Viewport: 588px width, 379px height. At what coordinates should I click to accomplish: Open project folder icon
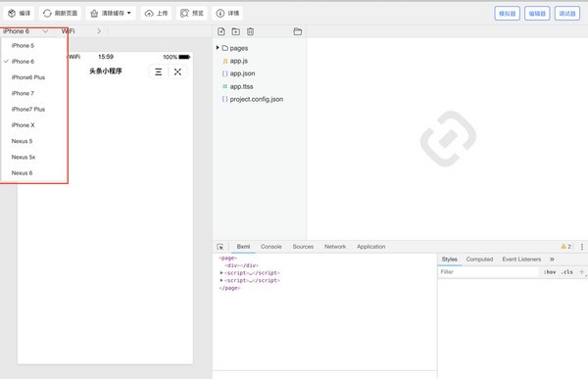297,31
